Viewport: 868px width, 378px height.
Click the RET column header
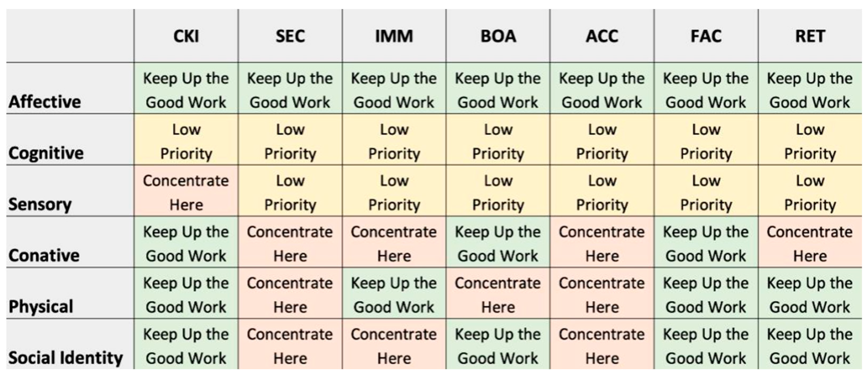tap(810, 36)
